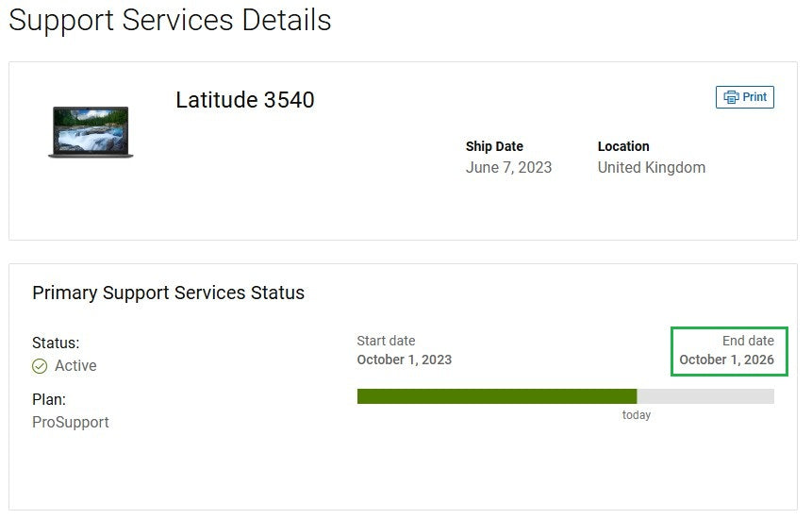812x519 pixels.
Task: Select the End date October 1, 2026 value
Action: point(726,360)
